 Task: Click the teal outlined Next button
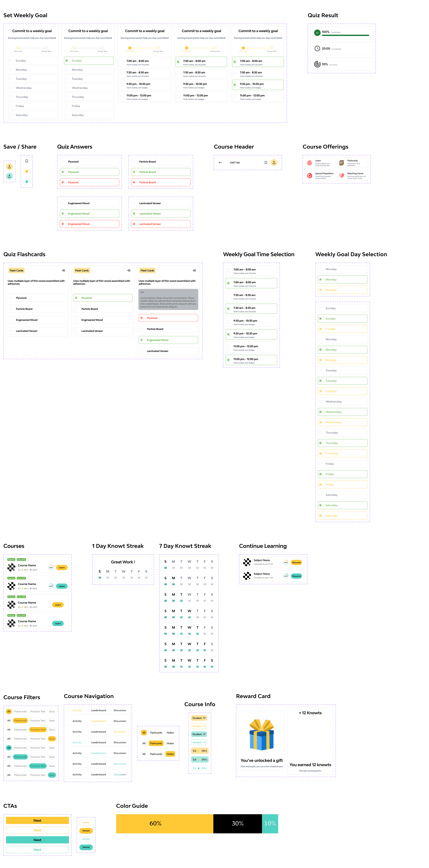(x=37, y=850)
